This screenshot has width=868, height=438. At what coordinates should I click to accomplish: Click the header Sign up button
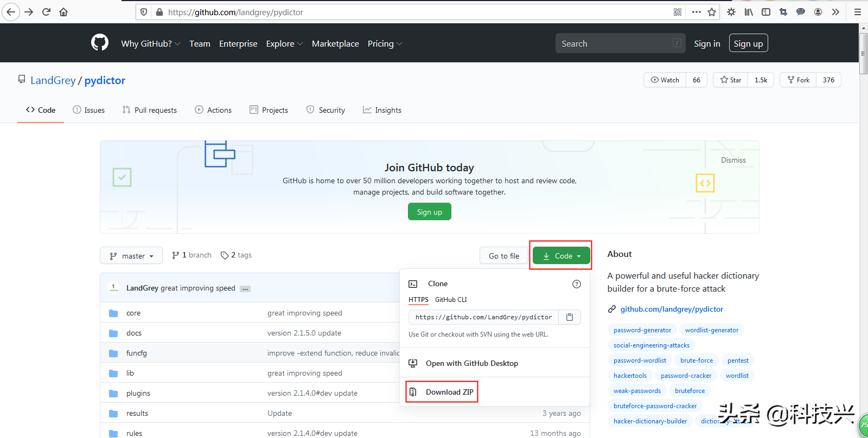748,43
